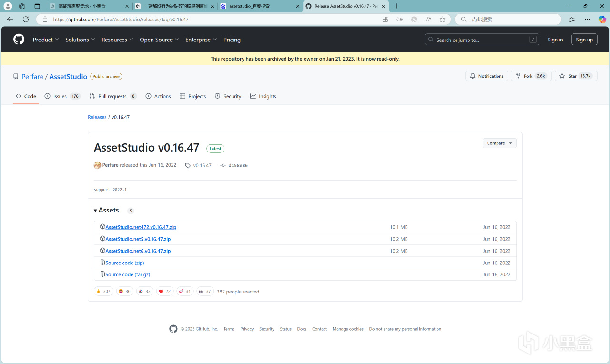Click the Sign up button
This screenshot has height=364, width=610.
pyautogui.click(x=584, y=40)
